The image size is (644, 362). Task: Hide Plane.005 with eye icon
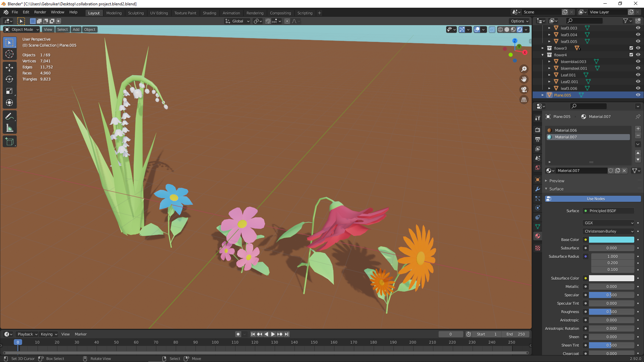tap(638, 95)
